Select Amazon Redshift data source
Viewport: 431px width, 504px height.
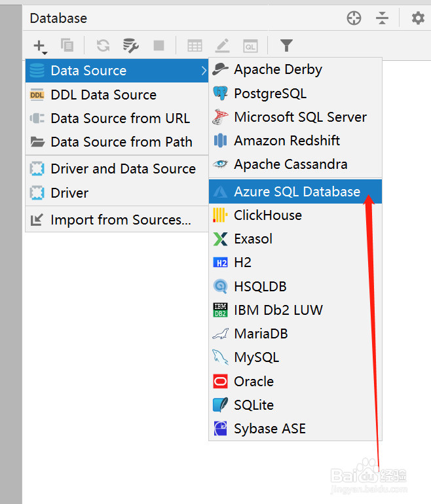tap(295, 141)
